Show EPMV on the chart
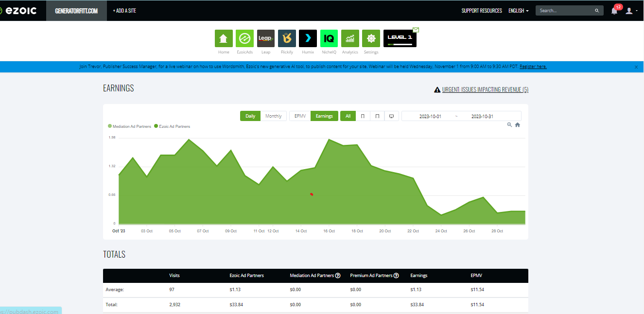The height and width of the screenshot is (314, 644). pyautogui.click(x=300, y=116)
